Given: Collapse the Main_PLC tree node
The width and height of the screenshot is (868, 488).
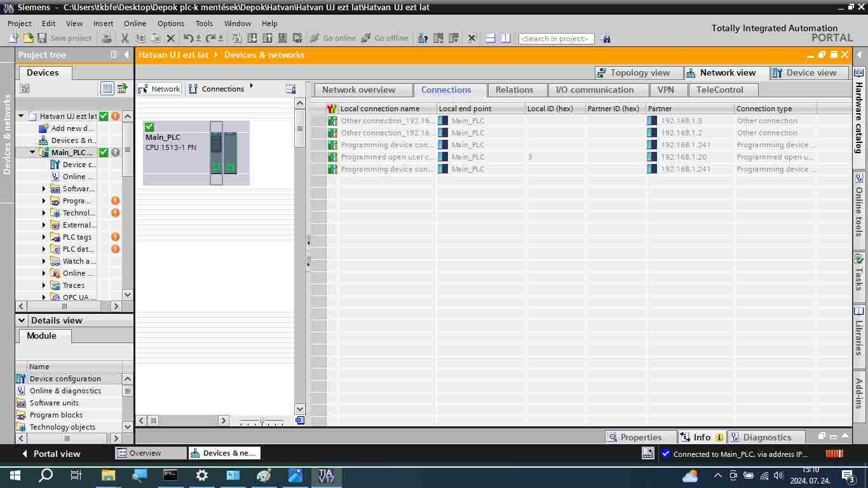Looking at the screenshot, I should tap(32, 152).
